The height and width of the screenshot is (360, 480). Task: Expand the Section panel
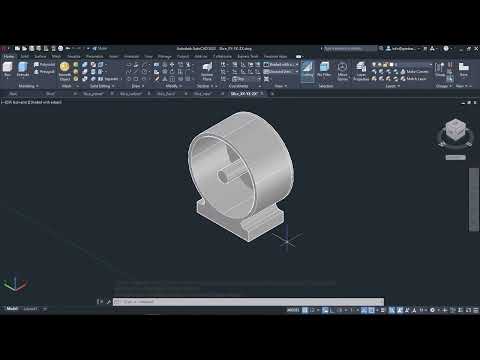pyautogui.click(x=204, y=86)
